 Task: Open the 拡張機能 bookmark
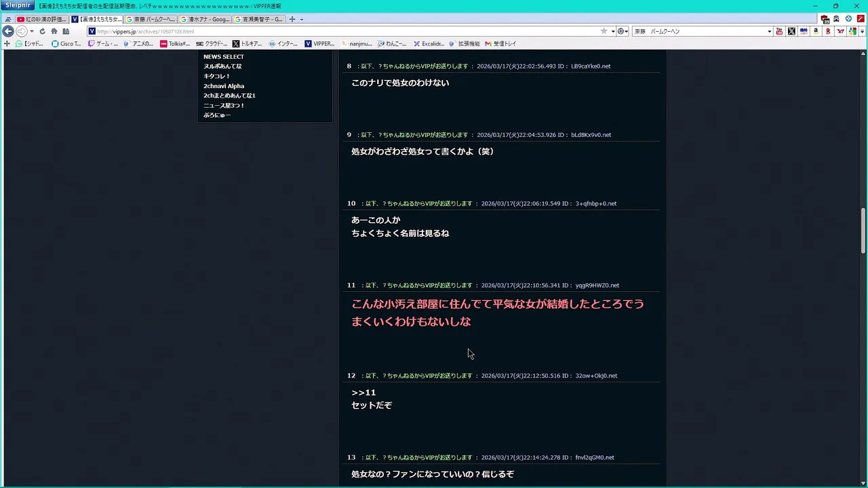465,43
